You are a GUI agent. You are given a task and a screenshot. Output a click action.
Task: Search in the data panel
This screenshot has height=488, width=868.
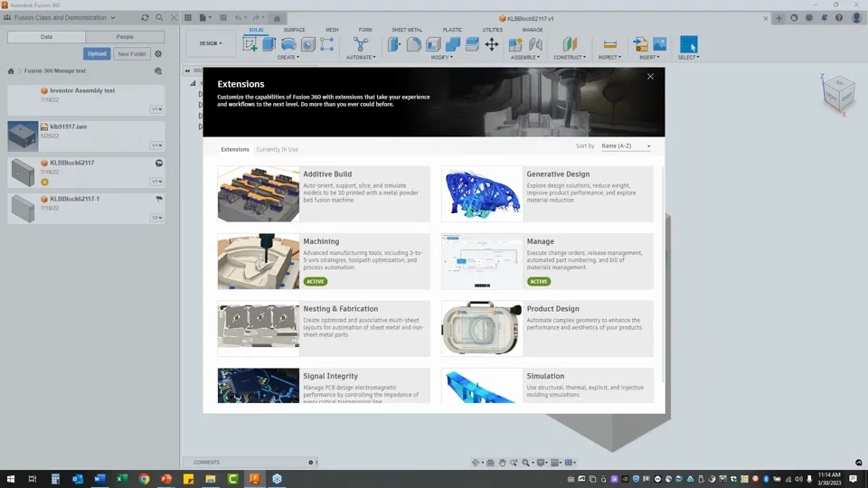(159, 18)
